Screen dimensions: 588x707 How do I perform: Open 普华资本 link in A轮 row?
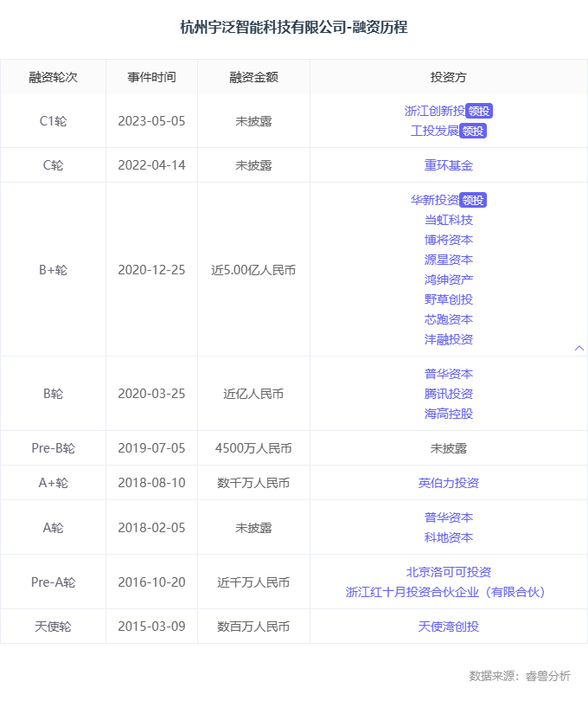[448, 517]
